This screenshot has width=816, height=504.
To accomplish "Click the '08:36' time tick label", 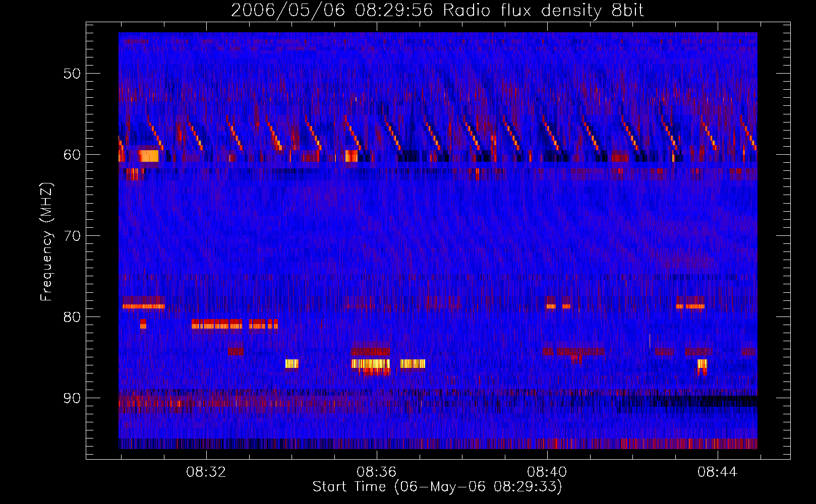I will 377,472.
